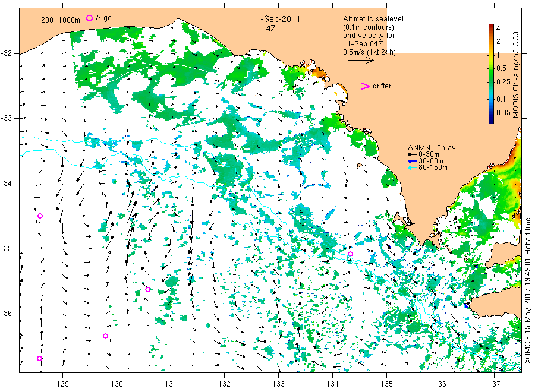535x392 pixels.
Task: Click the longitude axis label '137'
Action: click(x=494, y=384)
